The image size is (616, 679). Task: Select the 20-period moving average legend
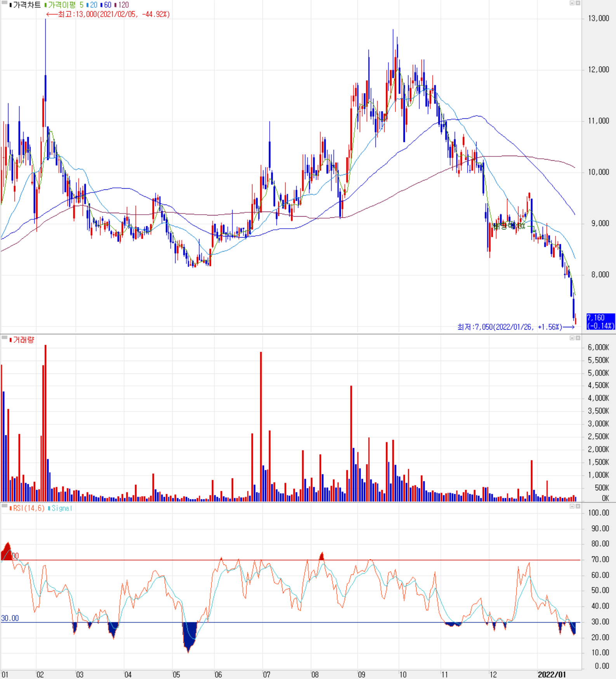tap(92, 5)
